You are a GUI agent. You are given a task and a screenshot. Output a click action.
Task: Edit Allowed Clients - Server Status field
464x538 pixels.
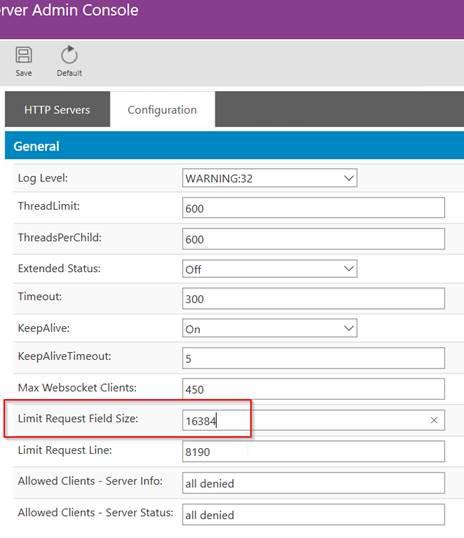point(313,514)
